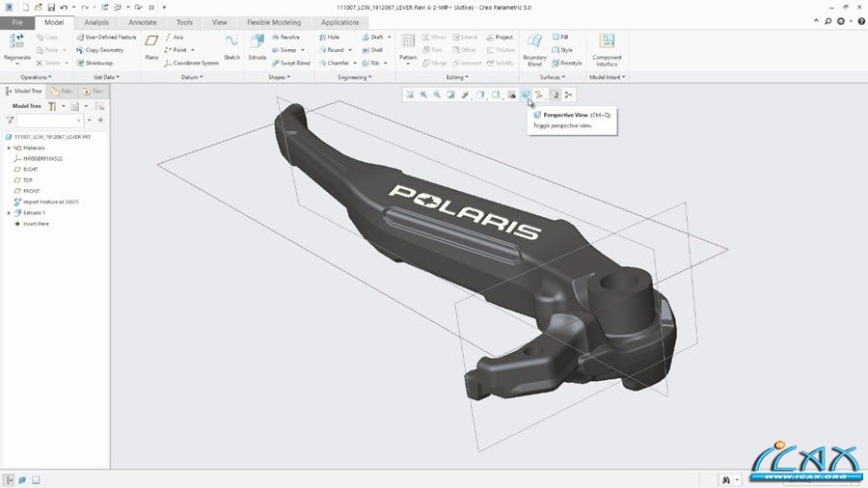Click the Save icon in quick access toolbar
The width and height of the screenshot is (868, 488).
[51, 7]
